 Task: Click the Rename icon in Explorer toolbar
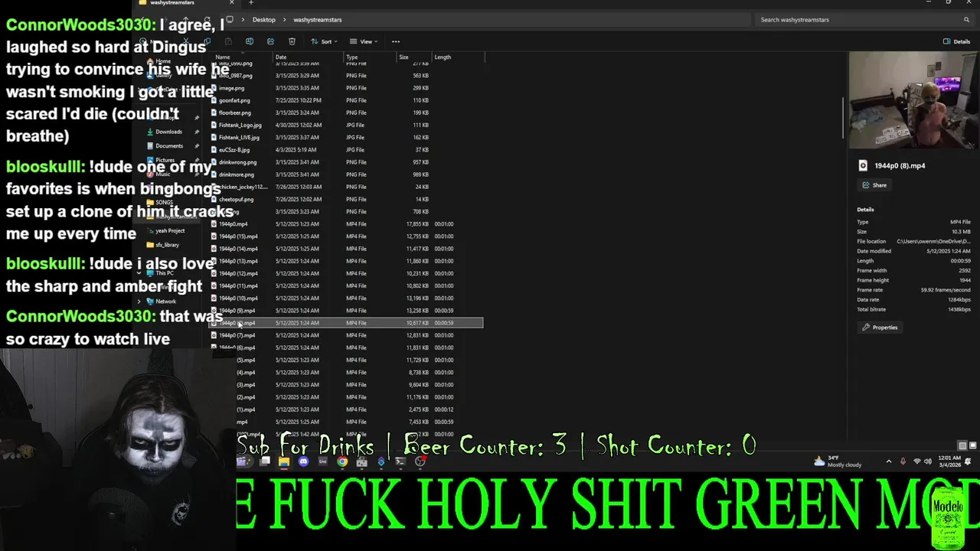(249, 41)
